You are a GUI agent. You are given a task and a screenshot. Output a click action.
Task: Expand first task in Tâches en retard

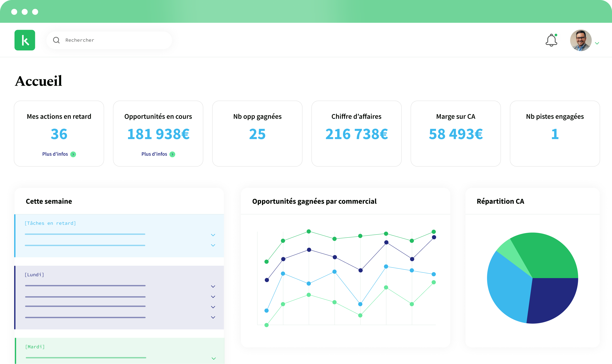pyautogui.click(x=213, y=235)
